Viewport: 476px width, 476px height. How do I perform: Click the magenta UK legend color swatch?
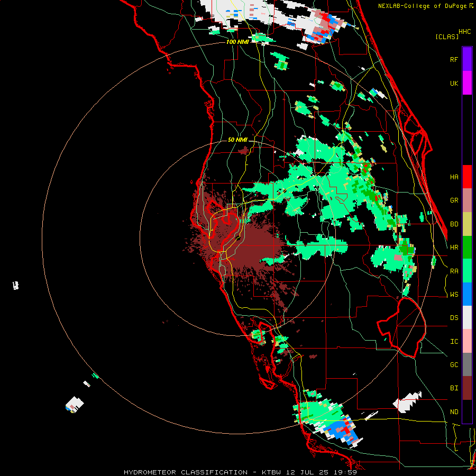click(467, 83)
